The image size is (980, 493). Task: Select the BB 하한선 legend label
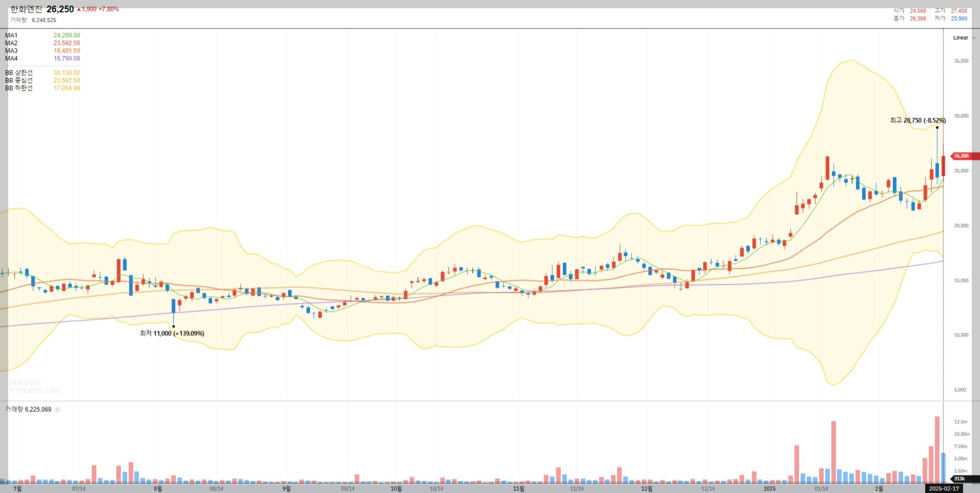pyautogui.click(x=19, y=88)
